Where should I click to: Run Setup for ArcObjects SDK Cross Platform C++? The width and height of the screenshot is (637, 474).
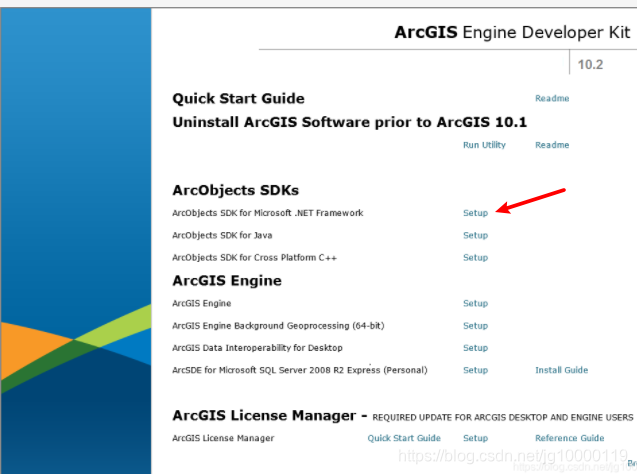point(475,258)
